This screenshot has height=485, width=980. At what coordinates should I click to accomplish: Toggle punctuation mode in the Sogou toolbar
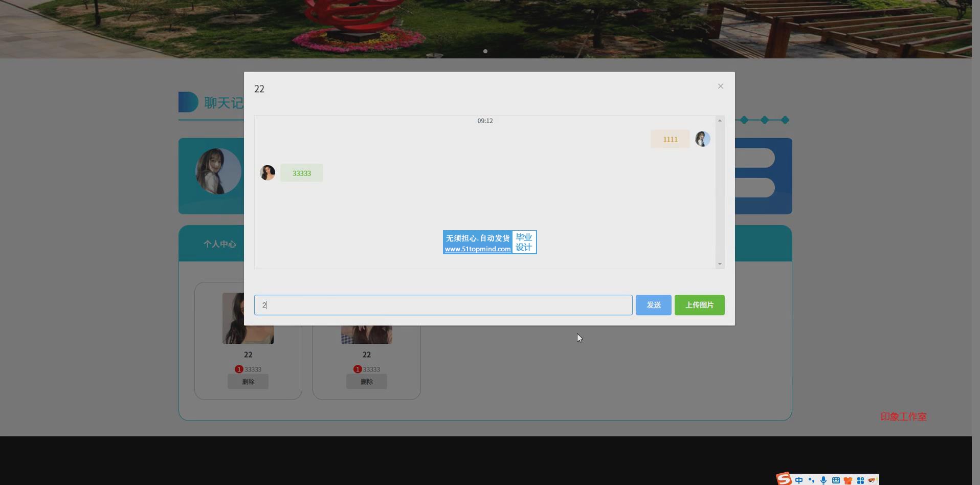811,480
